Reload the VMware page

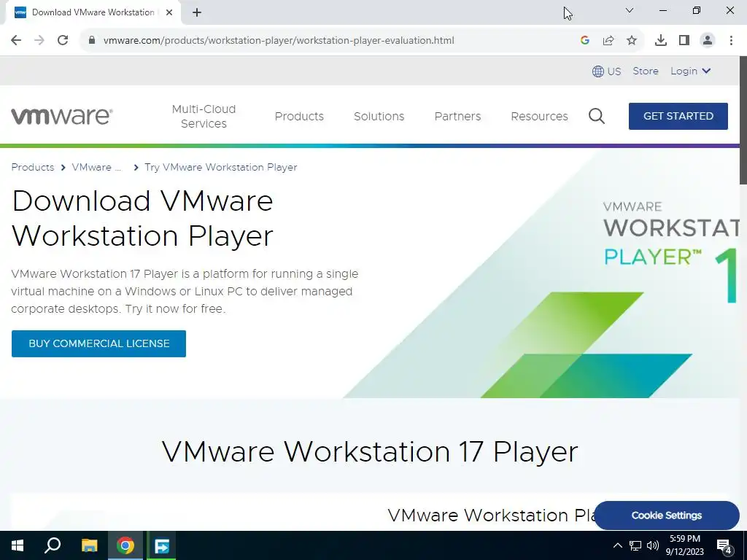point(63,41)
